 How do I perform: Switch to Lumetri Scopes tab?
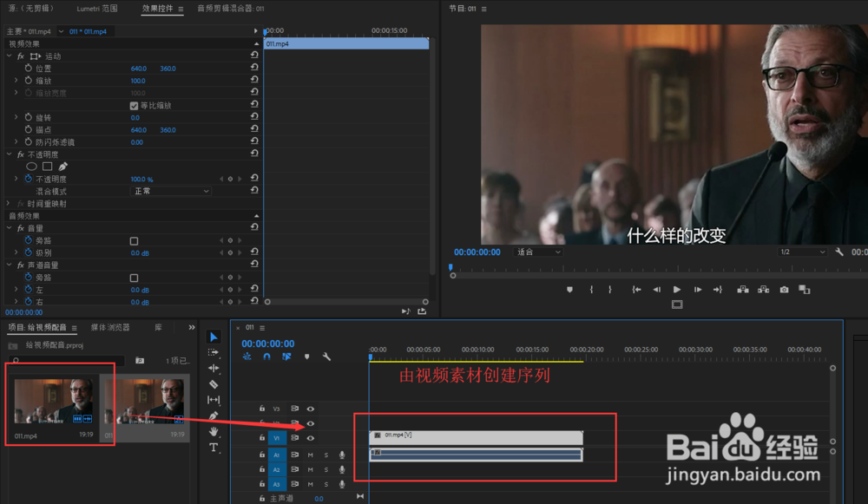click(x=97, y=9)
